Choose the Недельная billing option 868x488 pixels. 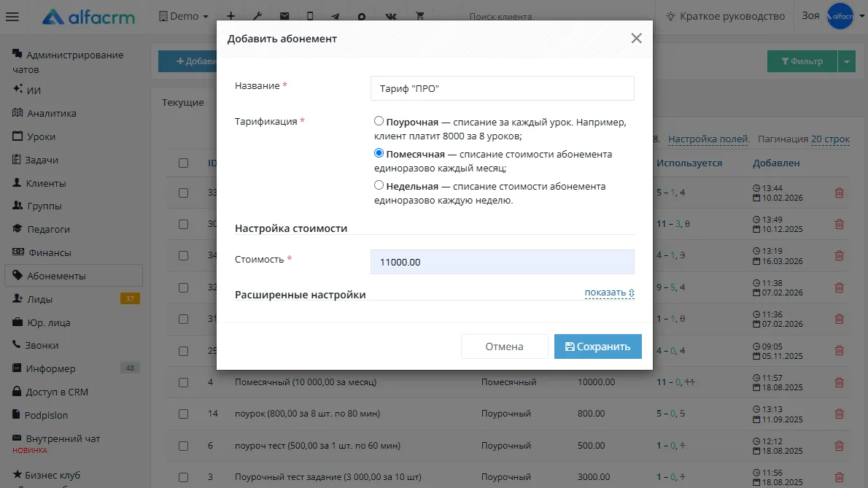click(379, 185)
